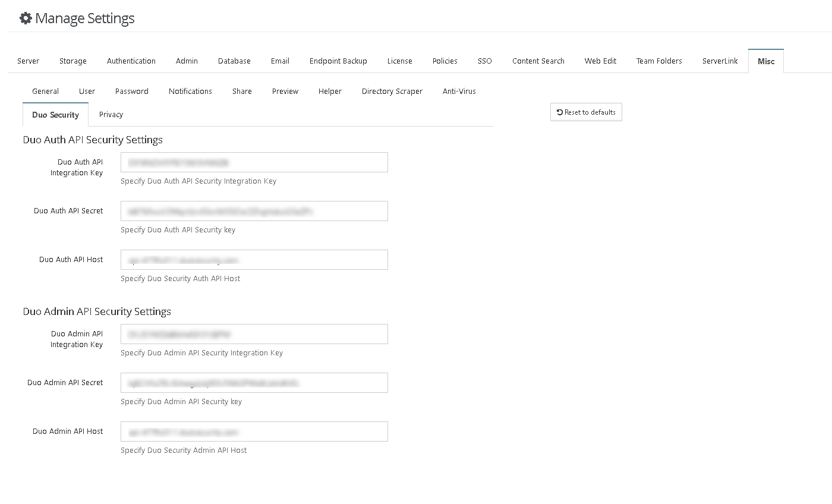This screenshot has height=504, width=832.
Task: Click the Duo Auth API Security Settings heading
Action: pos(93,140)
